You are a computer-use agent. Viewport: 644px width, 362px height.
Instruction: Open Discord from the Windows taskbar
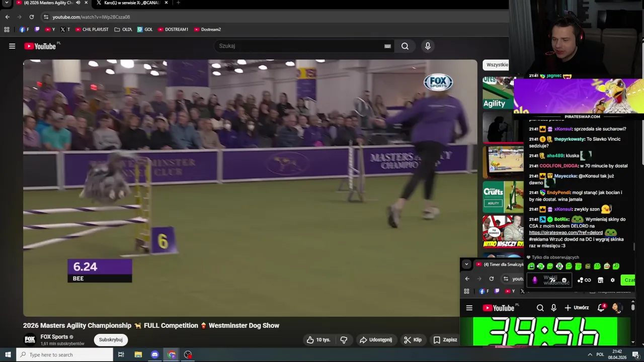coord(154,355)
